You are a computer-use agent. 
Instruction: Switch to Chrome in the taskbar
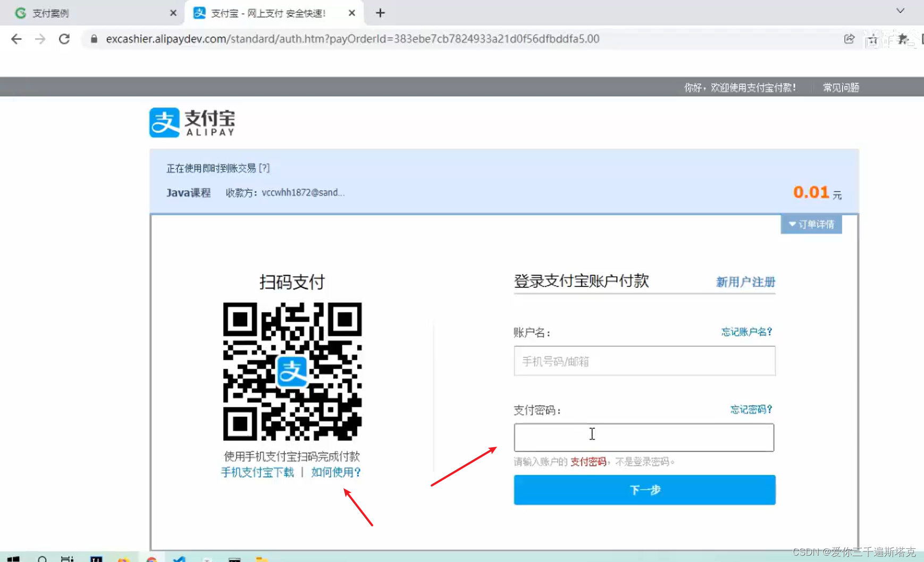[x=152, y=559]
